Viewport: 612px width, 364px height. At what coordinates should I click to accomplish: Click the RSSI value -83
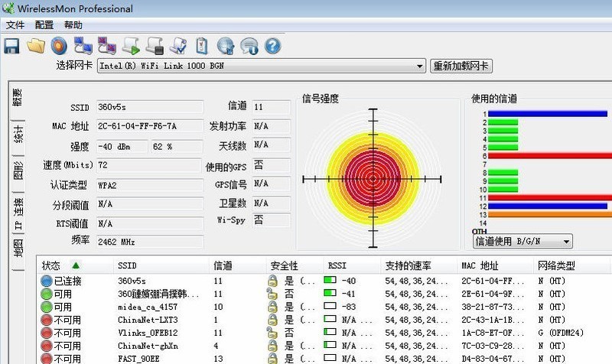349,307
